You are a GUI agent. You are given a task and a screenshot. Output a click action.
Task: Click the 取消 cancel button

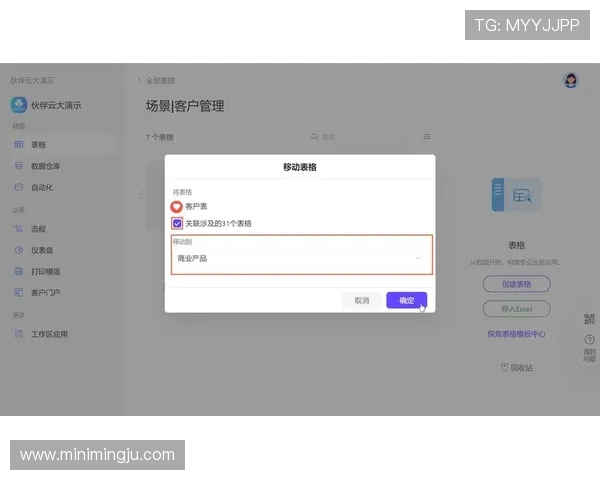coord(362,300)
